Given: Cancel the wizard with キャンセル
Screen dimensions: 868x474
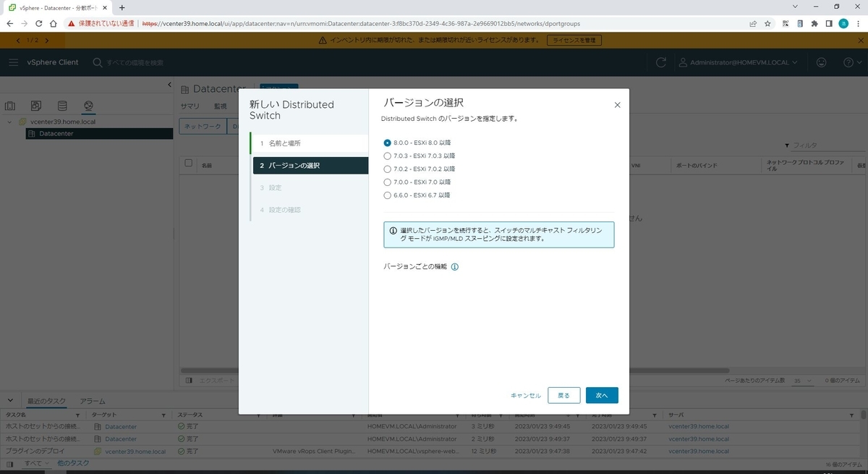Looking at the screenshot, I should click(526, 395).
